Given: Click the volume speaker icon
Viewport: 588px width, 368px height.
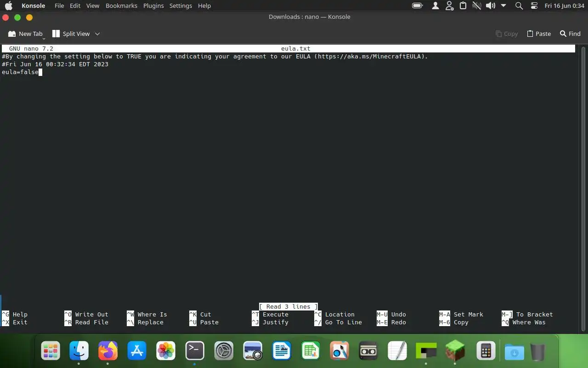Looking at the screenshot, I should coord(491,6).
